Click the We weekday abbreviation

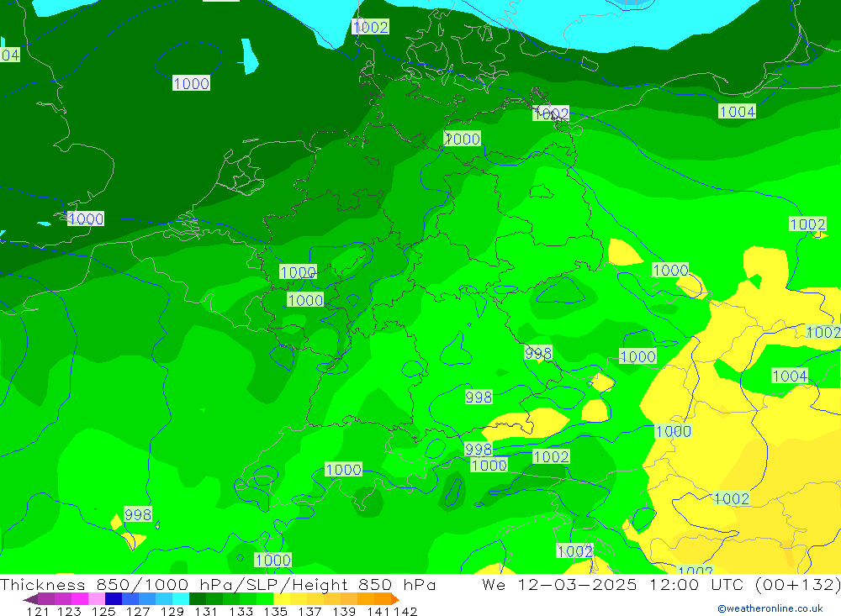pos(494,584)
